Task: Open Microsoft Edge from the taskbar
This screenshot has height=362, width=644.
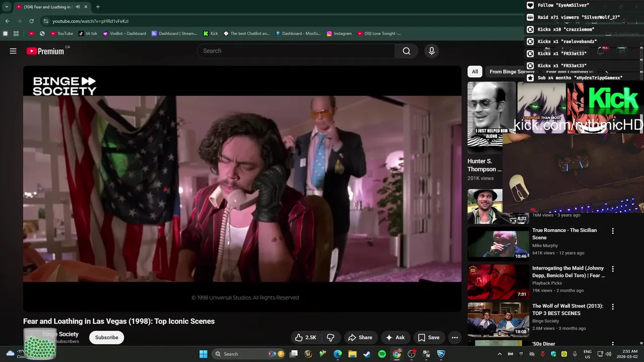Action: coord(338,354)
